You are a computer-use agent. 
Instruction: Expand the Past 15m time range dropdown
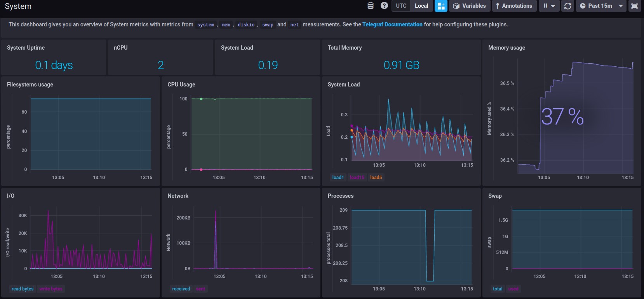coord(601,6)
